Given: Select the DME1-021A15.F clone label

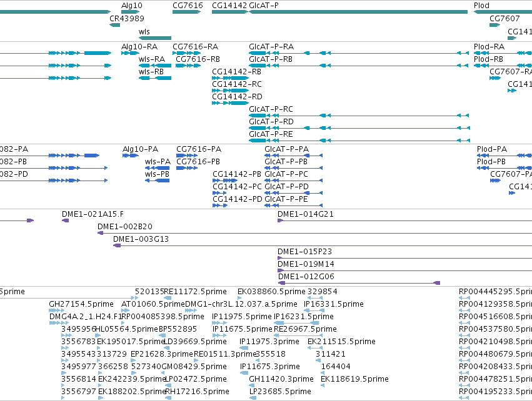Looking at the screenshot, I should coord(93,214).
